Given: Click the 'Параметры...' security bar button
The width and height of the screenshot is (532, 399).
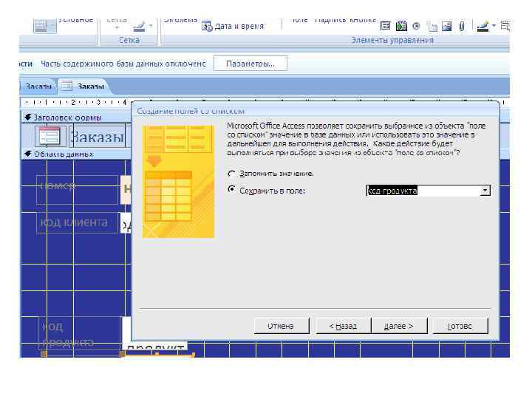Looking at the screenshot, I should pyautogui.click(x=250, y=64).
